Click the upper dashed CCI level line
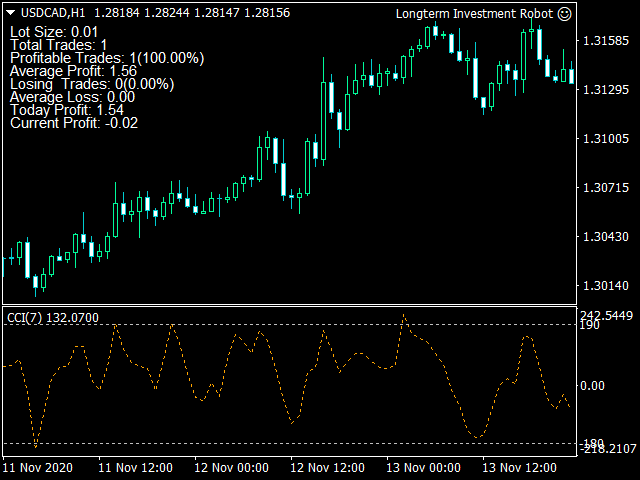Viewport: 640px width, 480px height. click(x=290, y=324)
